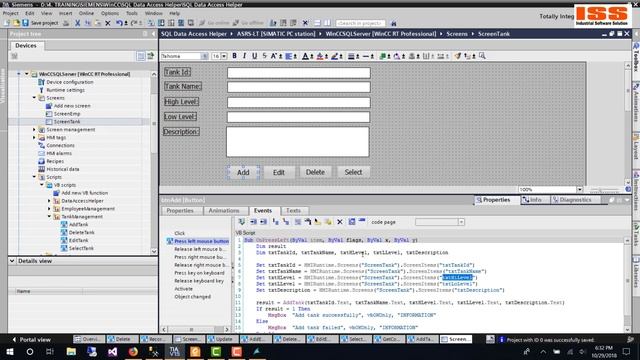Click the Save project toolbar button
The height and width of the screenshot is (360, 640).
tap(40, 23)
